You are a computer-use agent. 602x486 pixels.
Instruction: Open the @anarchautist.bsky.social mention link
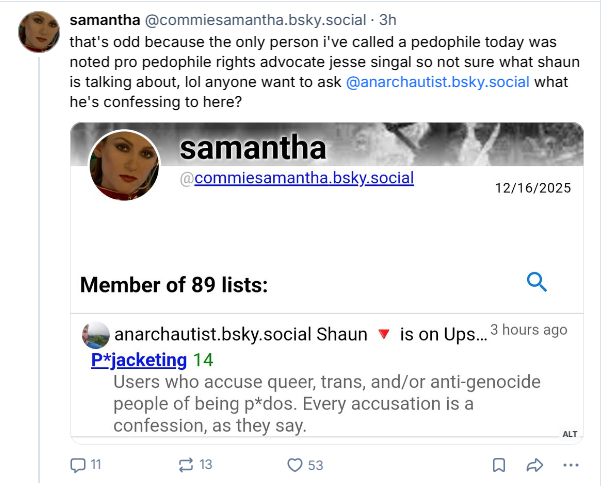(x=437, y=83)
